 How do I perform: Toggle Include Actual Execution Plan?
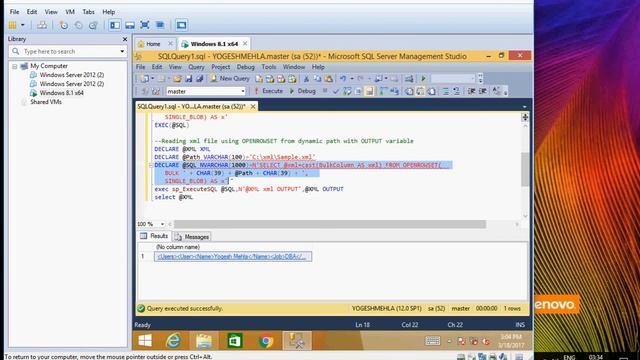[x=383, y=91]
